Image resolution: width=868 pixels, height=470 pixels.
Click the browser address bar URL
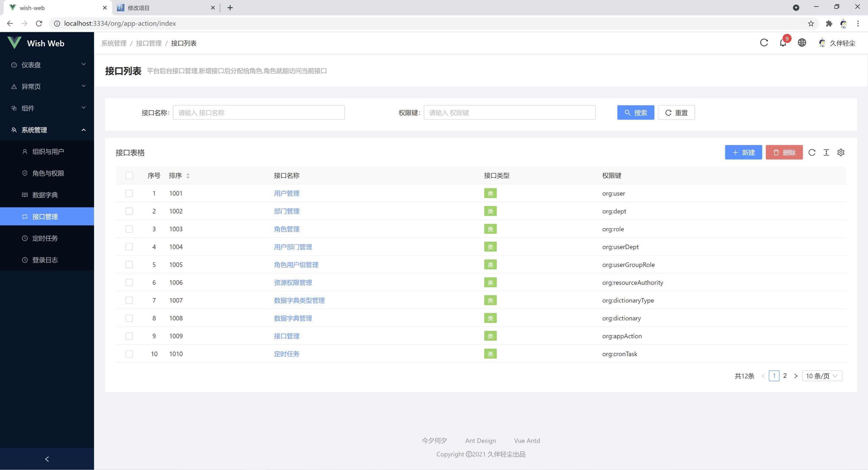(120, 23)
